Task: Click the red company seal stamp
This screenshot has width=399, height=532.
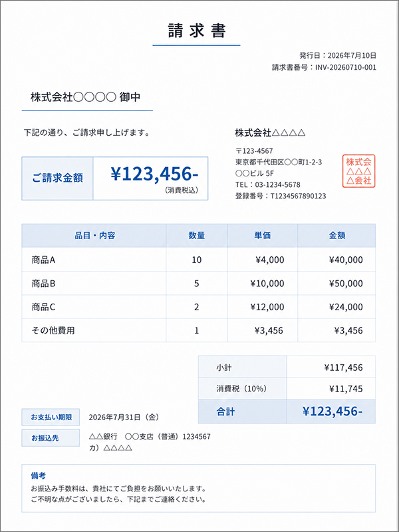Action: pos(358,171)
